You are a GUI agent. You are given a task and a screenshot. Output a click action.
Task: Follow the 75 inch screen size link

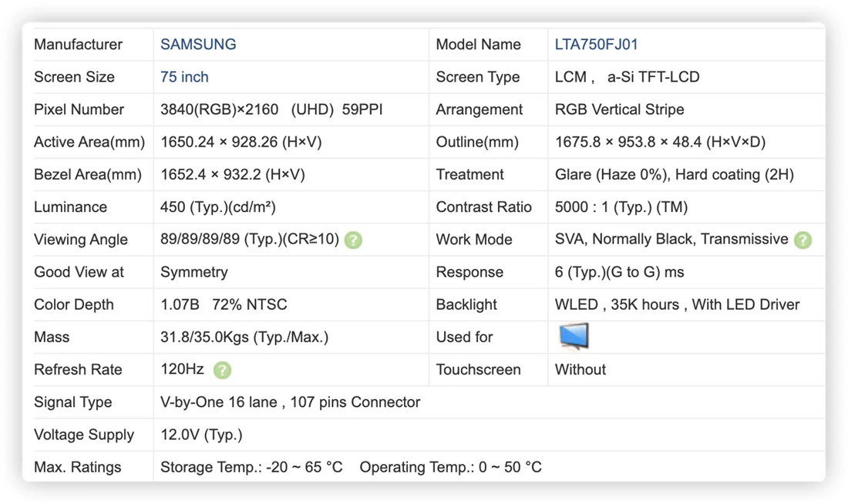click(x=184, y=77)
